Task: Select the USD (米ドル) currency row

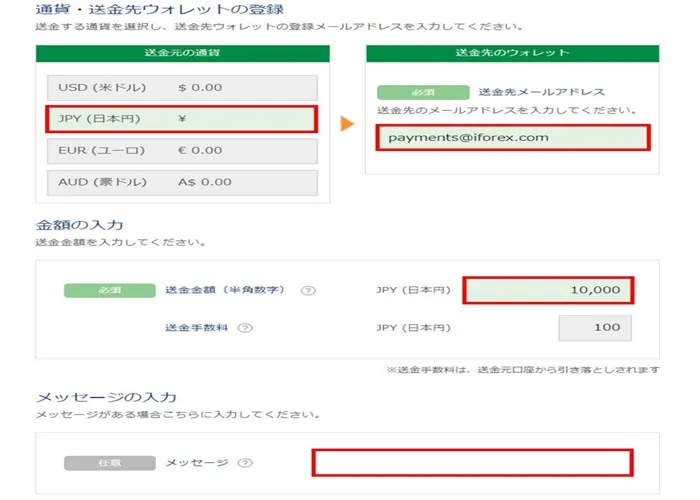Action: (182, 88)
